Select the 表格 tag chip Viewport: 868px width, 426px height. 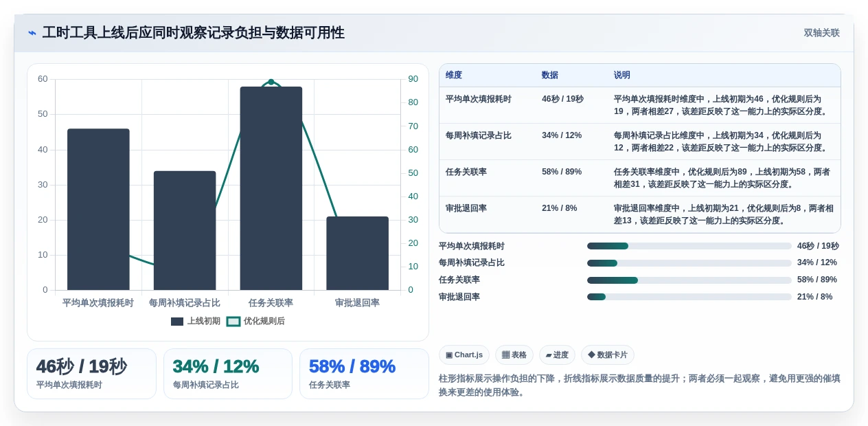coord(514,355)
